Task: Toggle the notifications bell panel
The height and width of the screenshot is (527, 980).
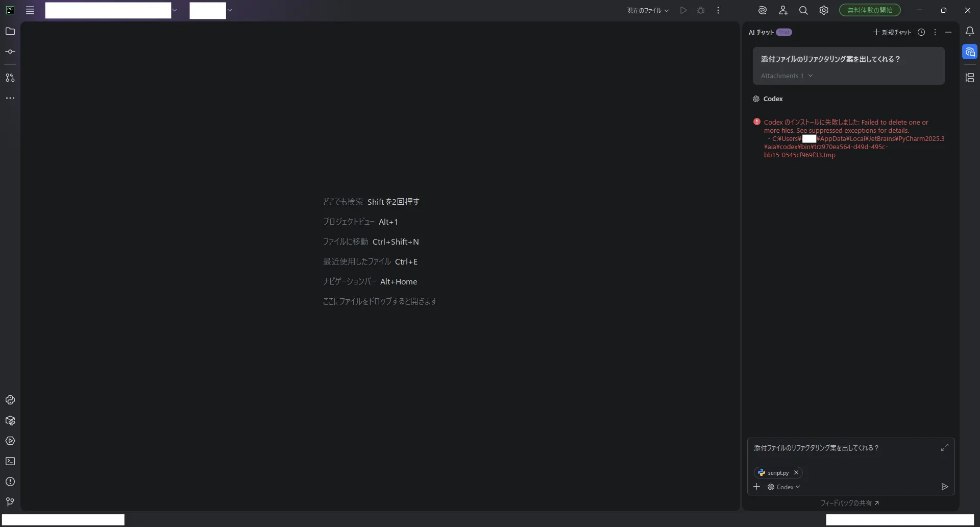Action: coord(970,32)
